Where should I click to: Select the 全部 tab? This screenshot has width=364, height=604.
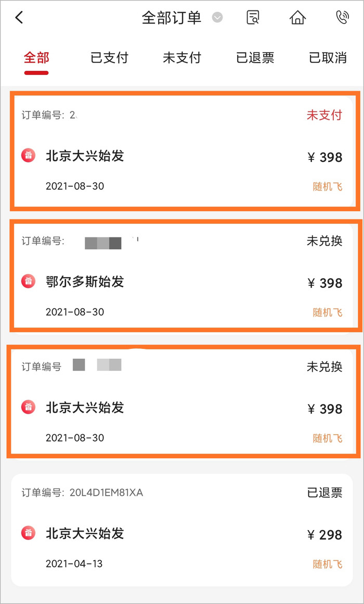click(36, 58)
